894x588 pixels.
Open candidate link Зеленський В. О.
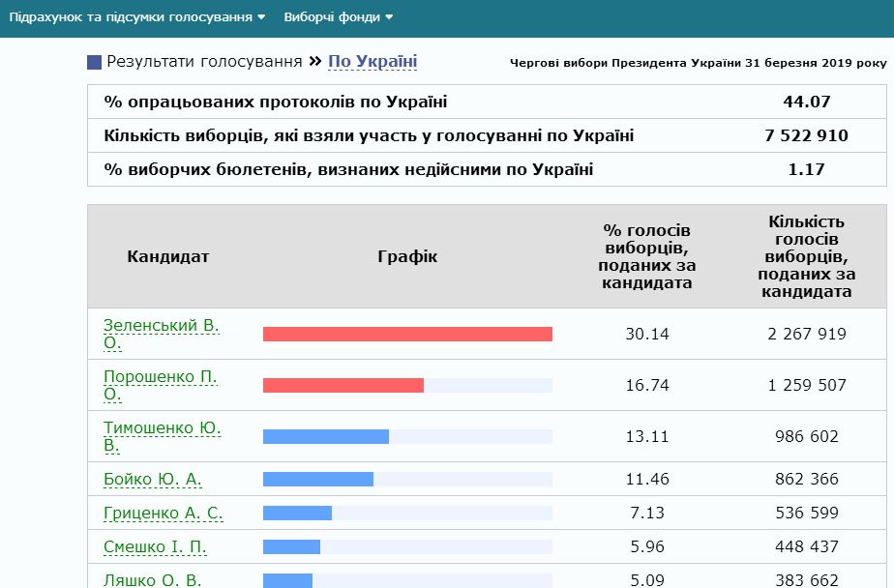point(162,334)
